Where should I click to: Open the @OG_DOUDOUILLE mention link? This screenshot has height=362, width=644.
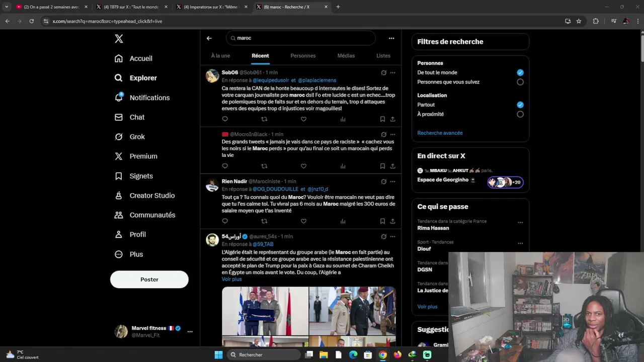pos(275,189)
